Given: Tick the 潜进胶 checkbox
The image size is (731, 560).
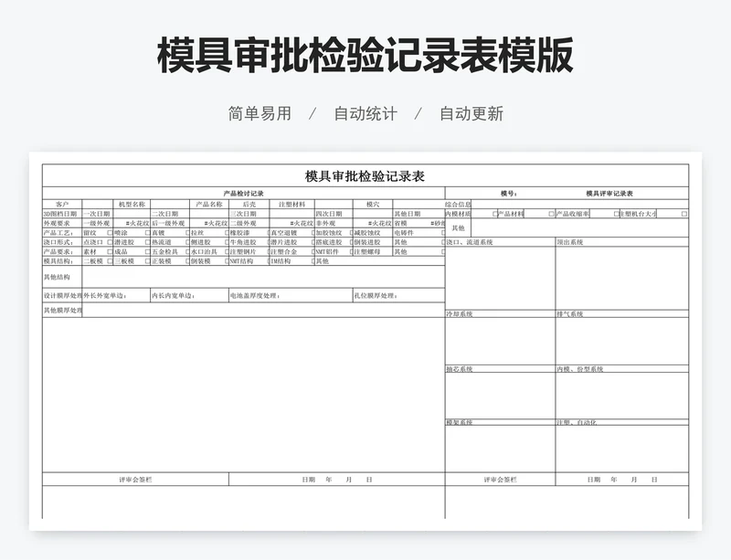Looking at the screenshot, I should (x=148, y=242).
